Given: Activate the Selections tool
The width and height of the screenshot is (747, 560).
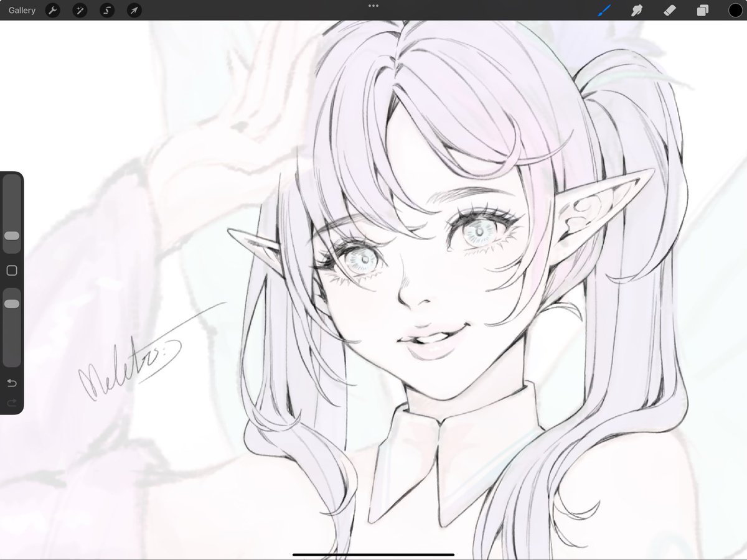Looking at the screenshot, I should coord(106,10).
